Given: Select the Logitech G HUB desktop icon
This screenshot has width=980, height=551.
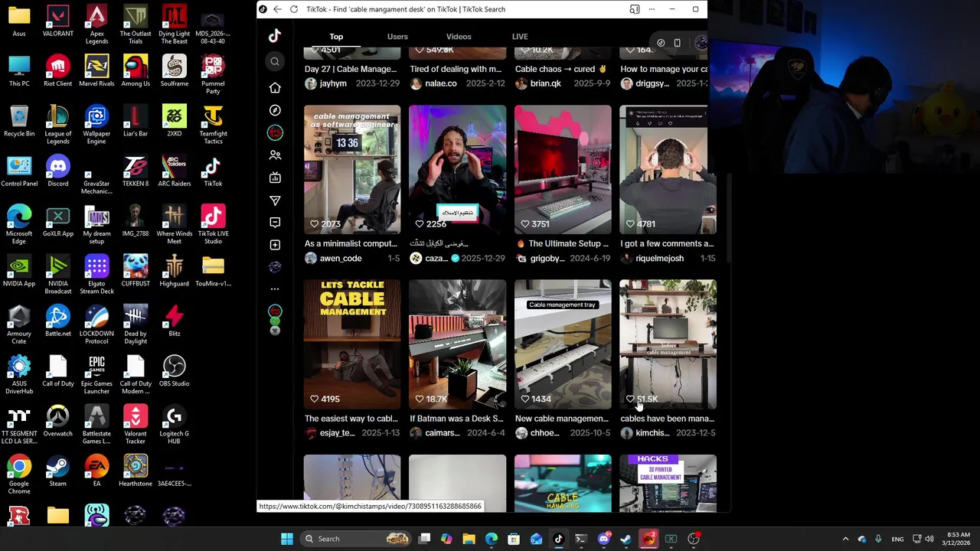Looking at the screenshot, I should pyautogui.click(x=175, y=425).
